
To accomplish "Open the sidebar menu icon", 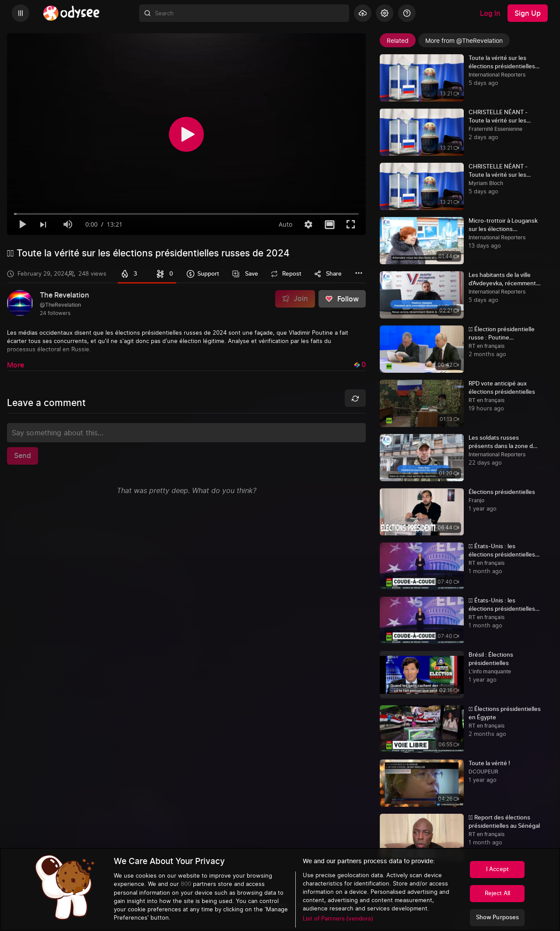I will point(20,13).
